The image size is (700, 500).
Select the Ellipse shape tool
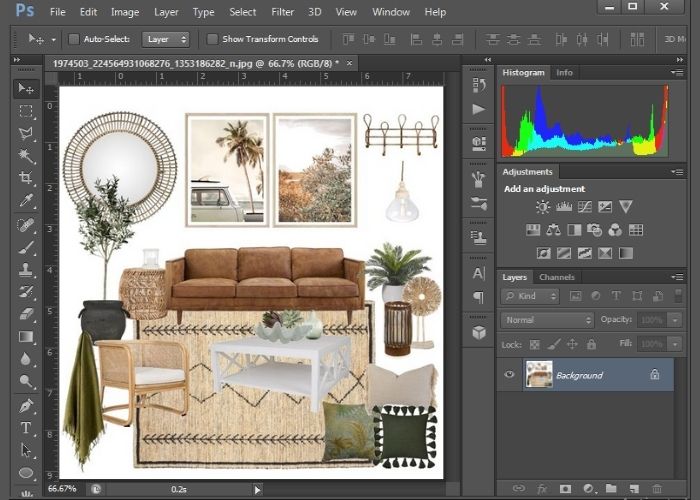click(26, 472)
